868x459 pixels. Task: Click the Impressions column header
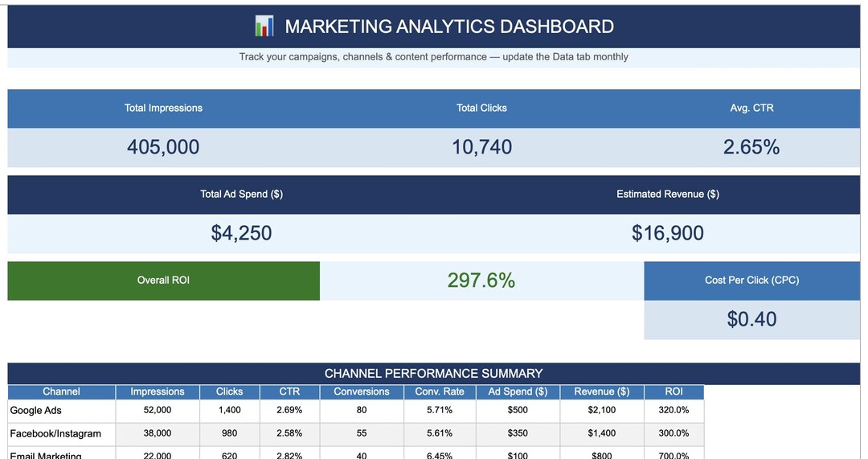(158, 392)
